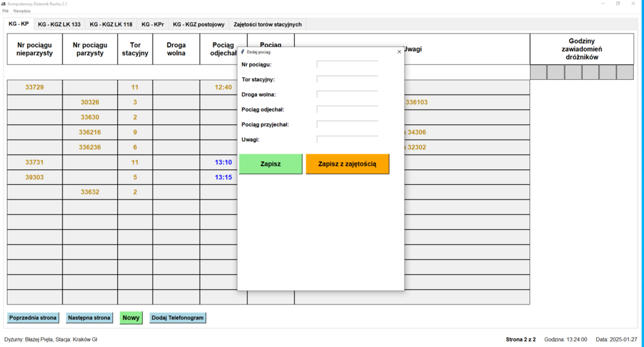Click the Nr pociągu input field
This screenshot has height=347, width=644.
click(347, 64)
